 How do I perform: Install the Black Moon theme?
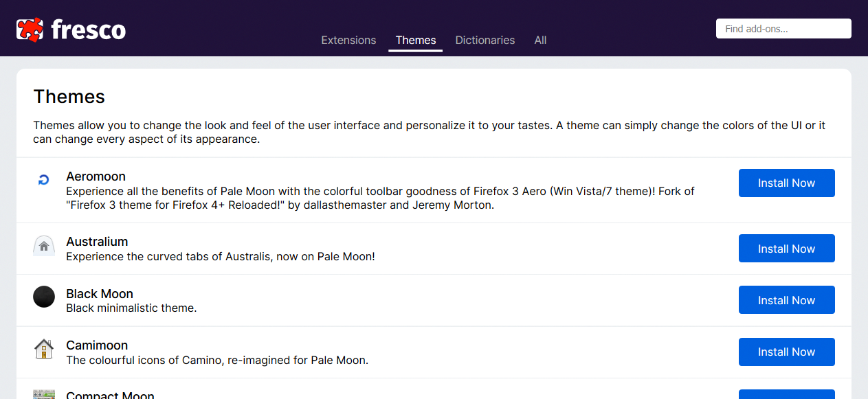[x=786, y=299]
